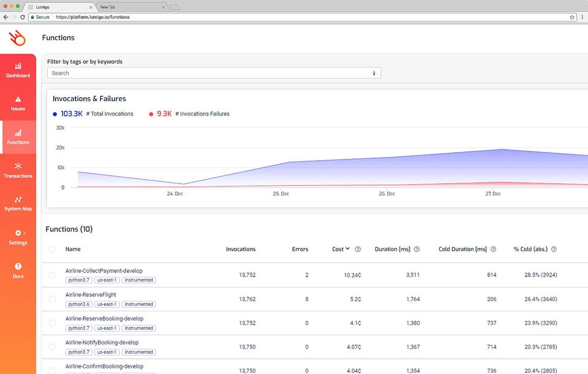Check the Airline-ReserveFlight row checkbox
This screenshot has height=374, width=588.
pos(52,299)
